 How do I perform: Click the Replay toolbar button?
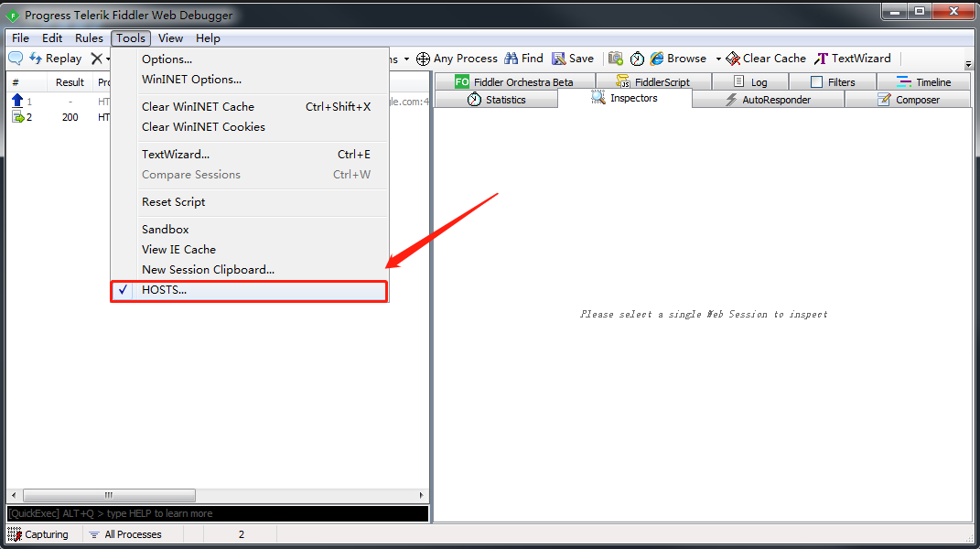coord(56,59)
